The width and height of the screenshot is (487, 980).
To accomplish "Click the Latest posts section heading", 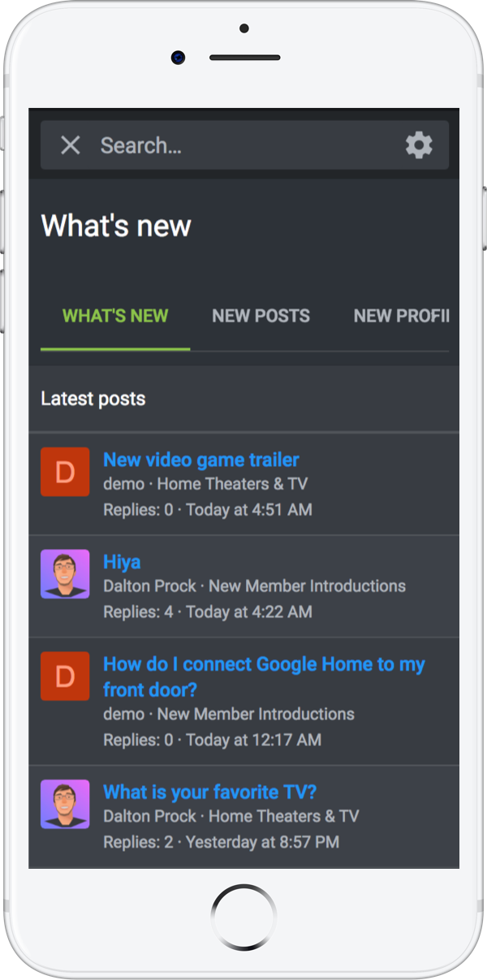I will pos(93,399).
